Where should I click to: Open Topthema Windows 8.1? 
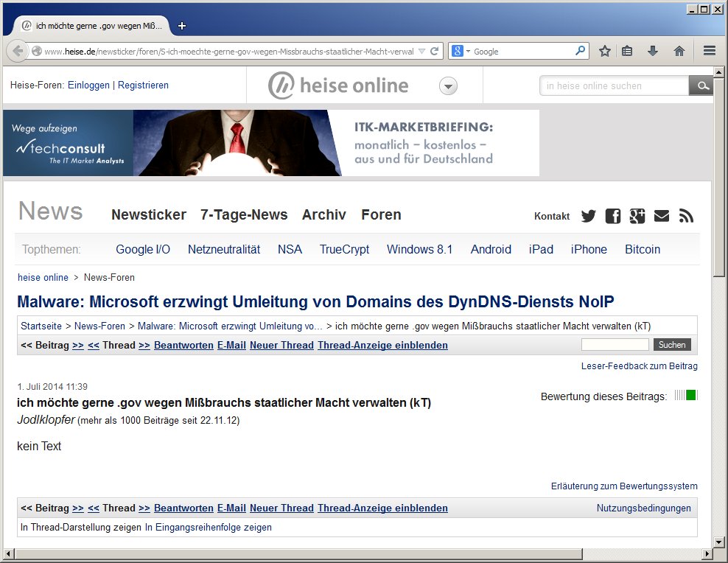click(419, 249)
